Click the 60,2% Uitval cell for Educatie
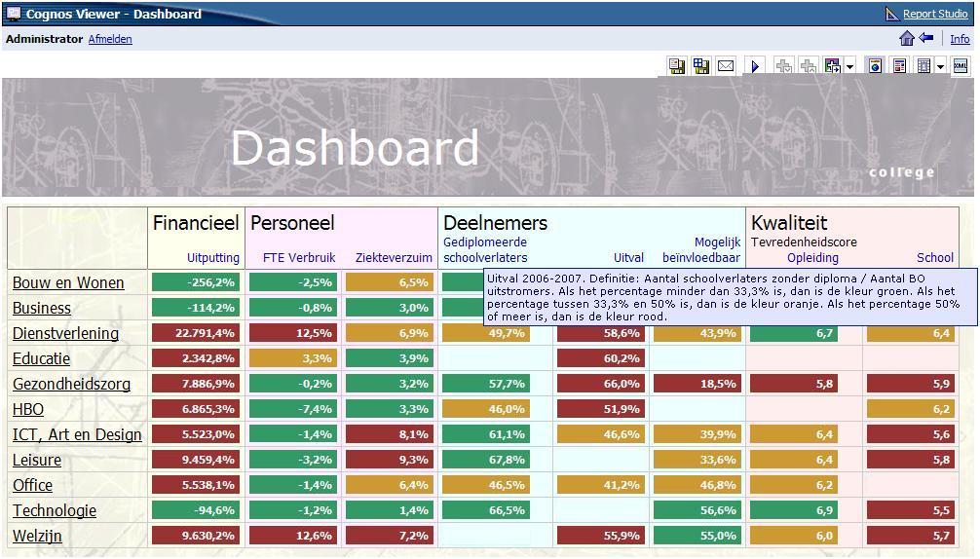Screen dimensions: 980x559 (601, 358)
